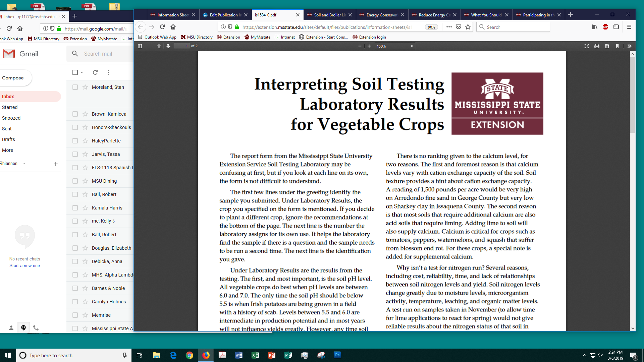Image resolution: width=644 pixels, height=362 pixels.
Task: Open Extension login bookmark
Action: tap(369, 37)
